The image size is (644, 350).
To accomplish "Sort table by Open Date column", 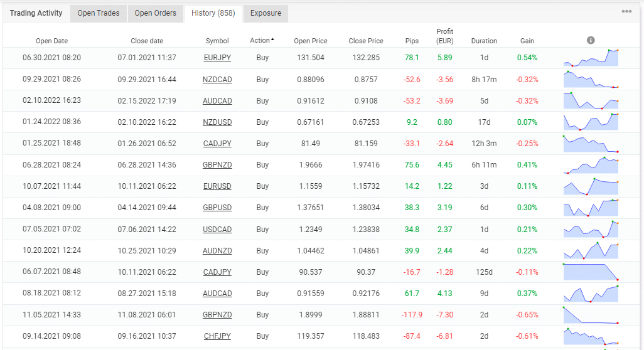I will point(51,41).
